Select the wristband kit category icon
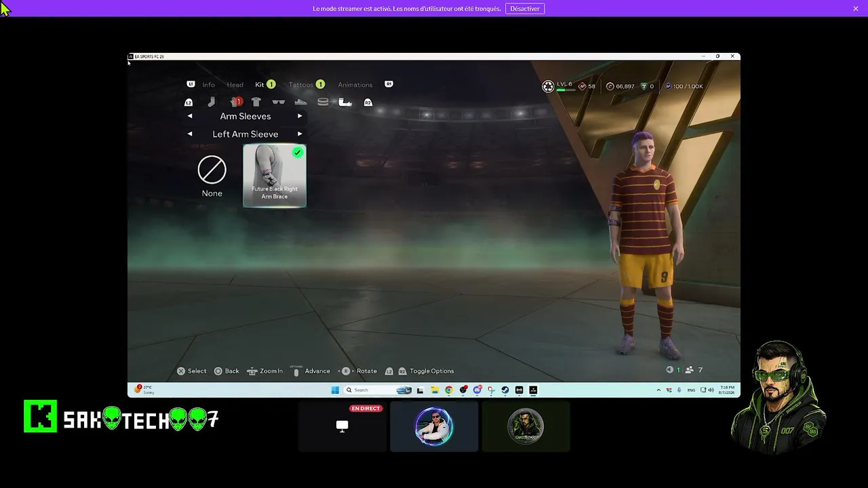The image size is (868, 488). (323, 102)
